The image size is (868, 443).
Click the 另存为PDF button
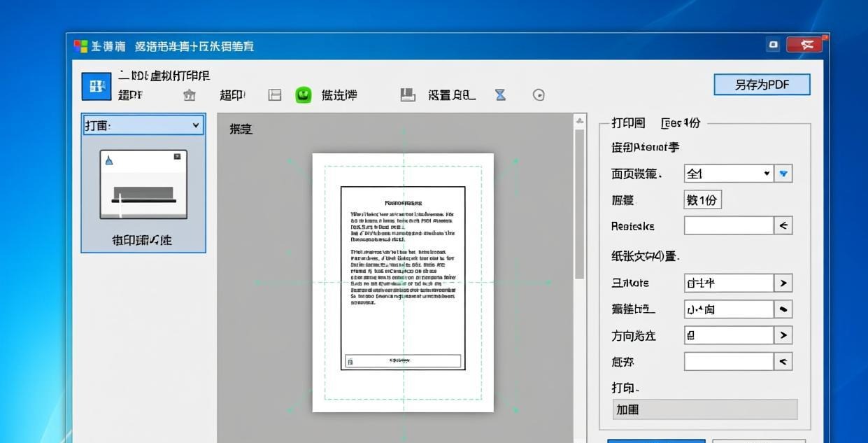point(762,85)
